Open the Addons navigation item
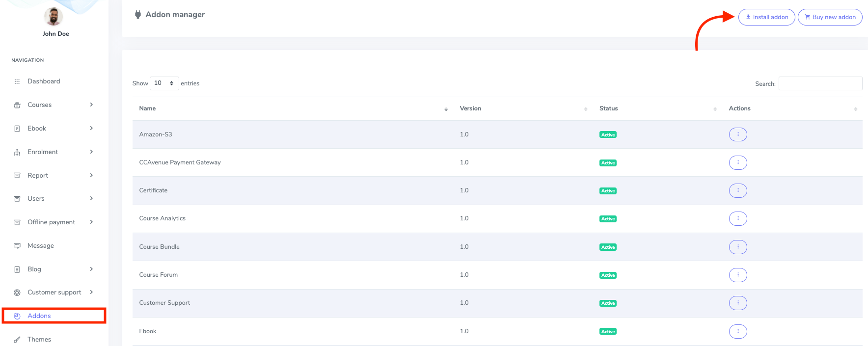The width and height of the screenshot is (868, 346). 39,316
